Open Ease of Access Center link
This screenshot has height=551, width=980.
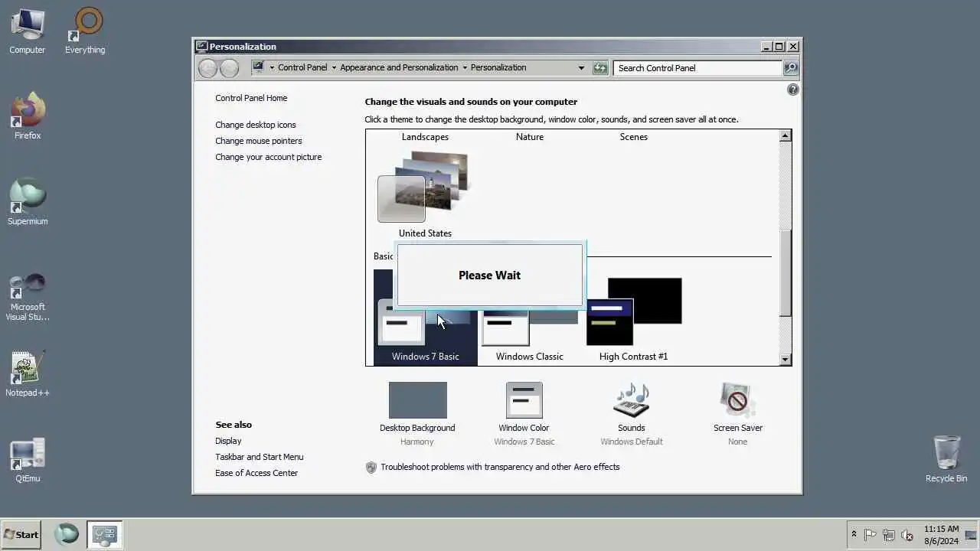tap(256, 473)
